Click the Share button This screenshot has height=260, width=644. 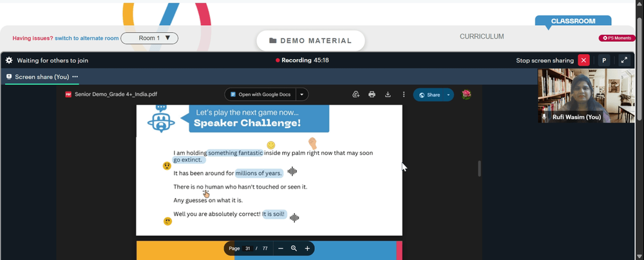[x=429, y=95]
